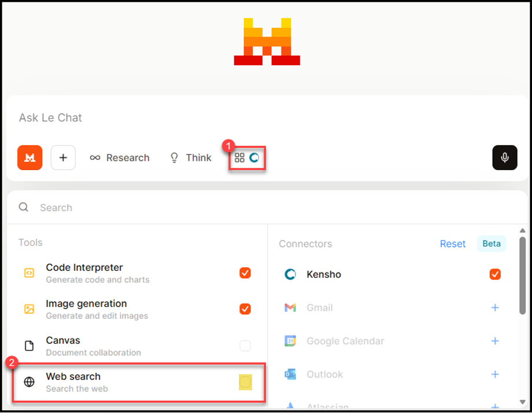Select the Code Interpreter tool icon

click(x=30, y=272)
